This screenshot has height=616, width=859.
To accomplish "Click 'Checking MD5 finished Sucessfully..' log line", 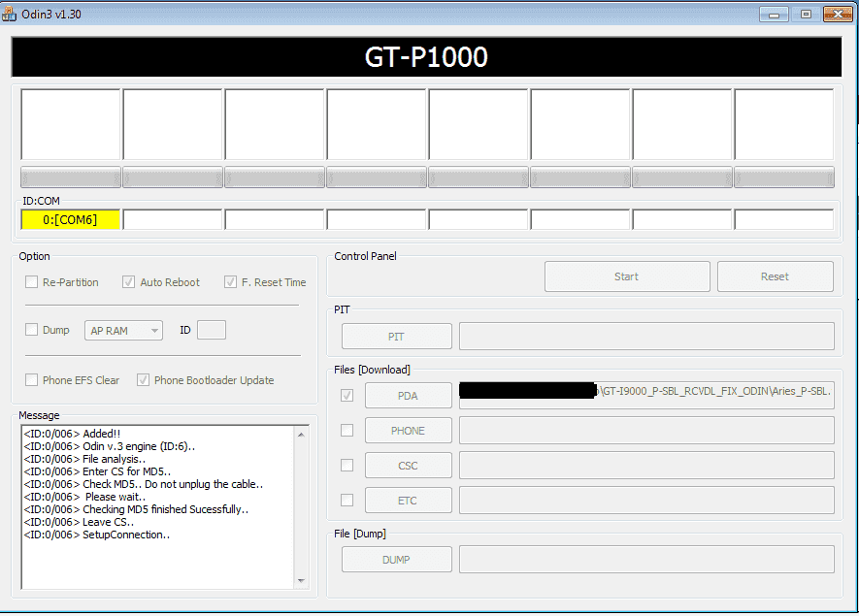I will [x=136, y=509].
